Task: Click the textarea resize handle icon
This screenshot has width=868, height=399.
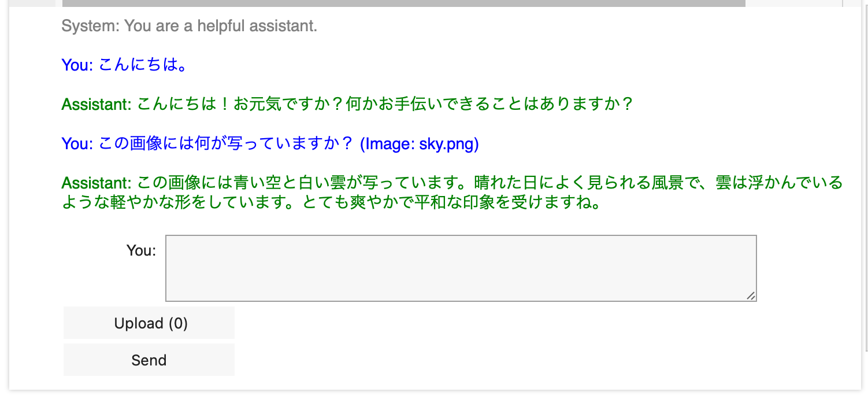Action: click(x=751, y=295)
